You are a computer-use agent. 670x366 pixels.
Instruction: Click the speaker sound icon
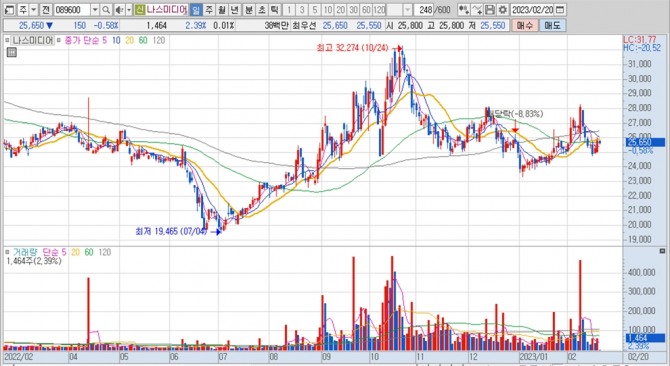tap(119, 9)
